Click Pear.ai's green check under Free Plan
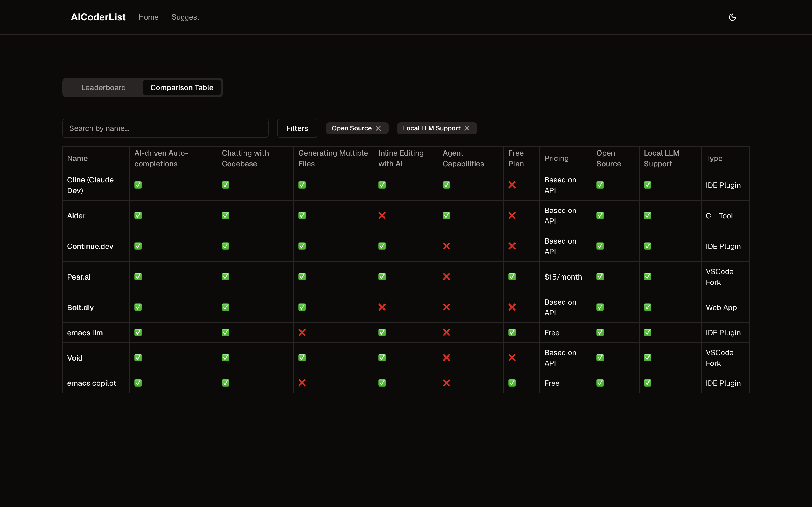Viewport: 812px width, 507px height. click(x=512, y=277)
